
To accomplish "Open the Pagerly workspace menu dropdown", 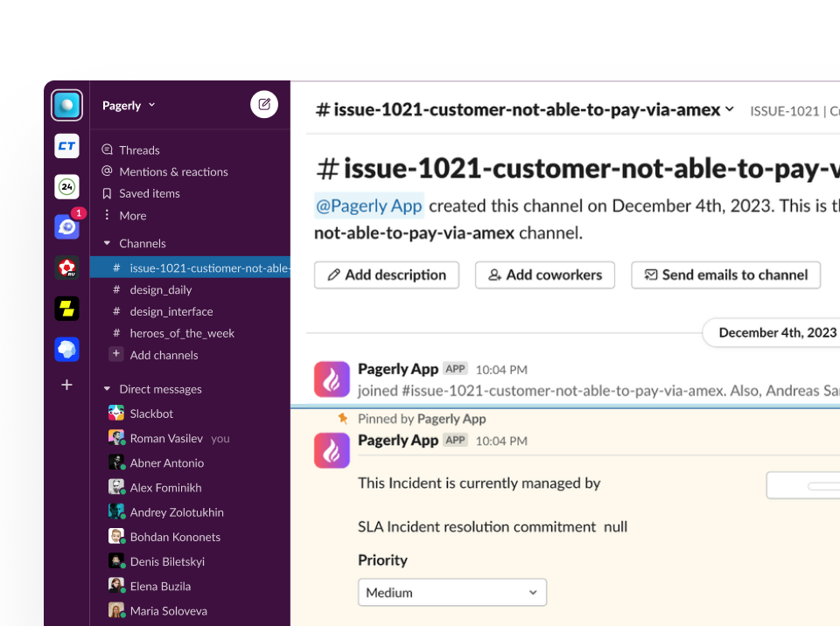I will (x=129, y=106).
